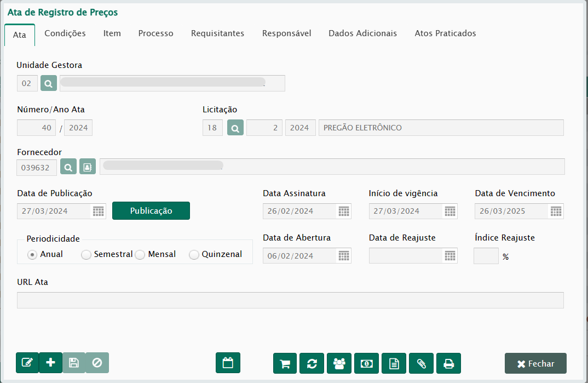The height and width of the screenshot is (383, 588).
Task: Select the Semestral periodicity option
Action: click(86, 254)
